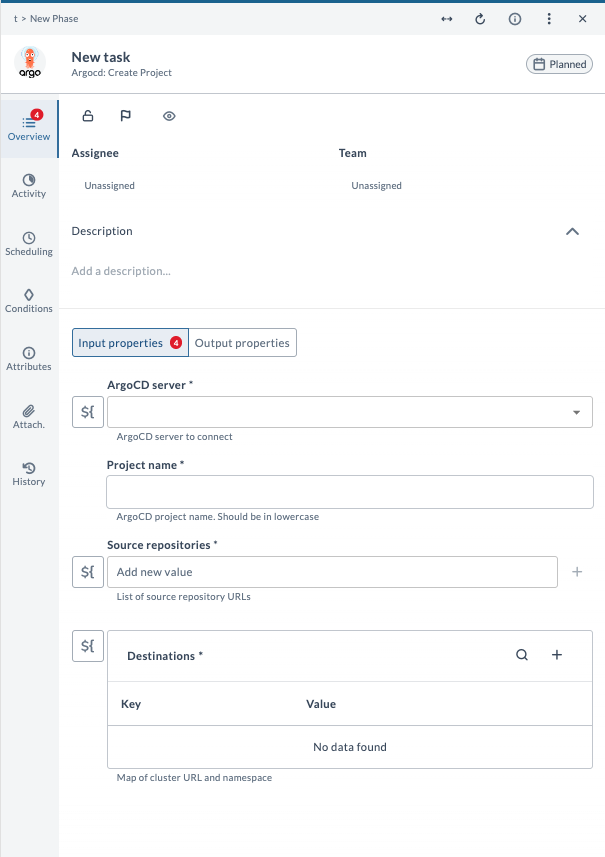Viewport: 605px width, 857px height.
Task: Click the Unassigned assignee value
Action: pyautogui.click(x=110, y=186)
